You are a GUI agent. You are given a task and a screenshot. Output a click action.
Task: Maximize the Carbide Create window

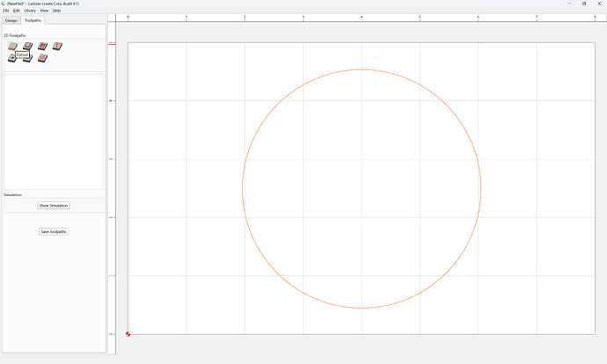[584, 4]
